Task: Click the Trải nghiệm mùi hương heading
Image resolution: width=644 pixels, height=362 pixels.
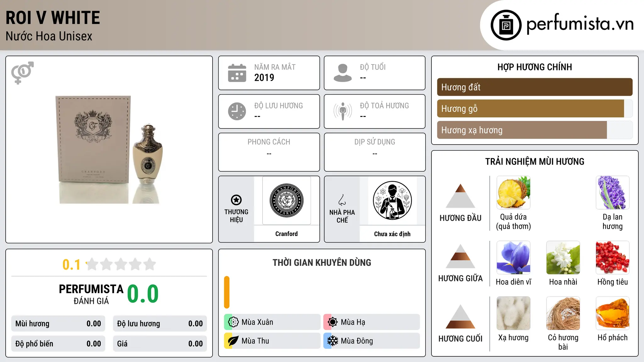Action: 535,162
